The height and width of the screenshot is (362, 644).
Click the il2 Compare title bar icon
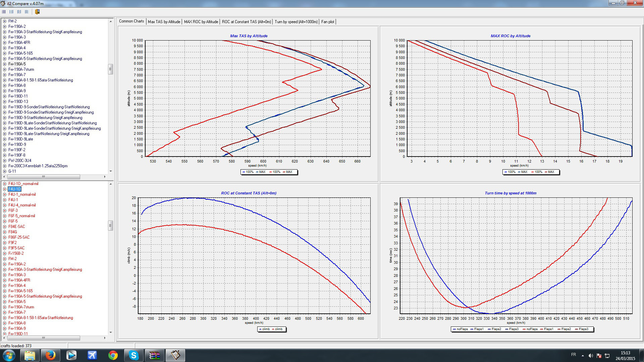[x=3, y=3]
